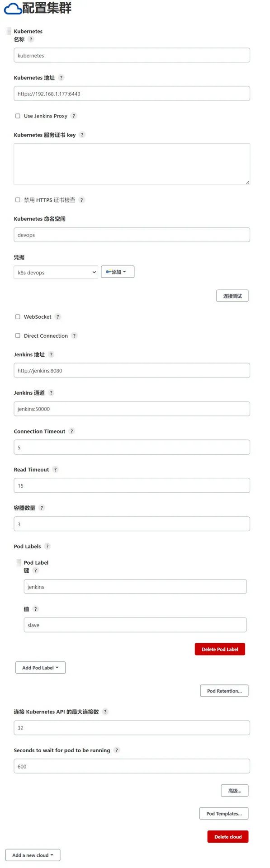The image size is (270, 868).
Task: Show help for Read Timeout
Action: point(55,470)
